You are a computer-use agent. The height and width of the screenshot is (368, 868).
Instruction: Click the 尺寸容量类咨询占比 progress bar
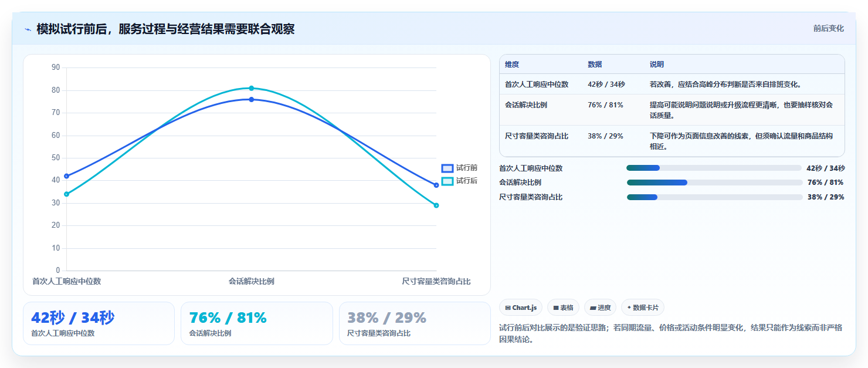[x=714, y=197]
